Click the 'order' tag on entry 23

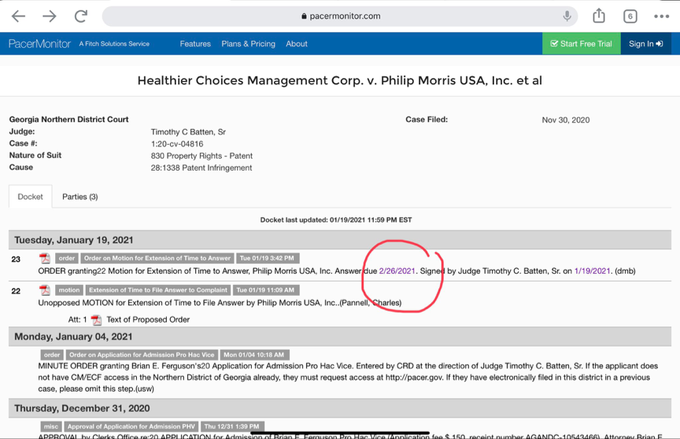pyautogui.click(x=67, y=258)
